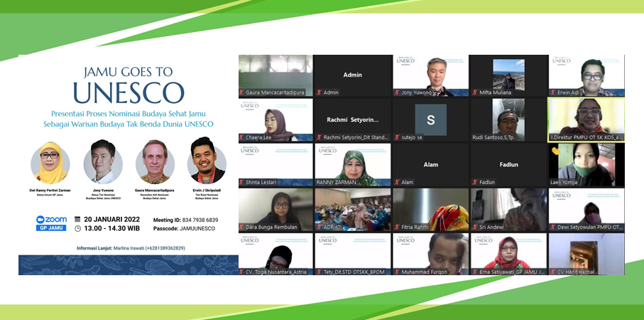The image size is (644, 320).
Task: Click the large 'Alam' name in the dark tile
Action: (x=430, y=164)
